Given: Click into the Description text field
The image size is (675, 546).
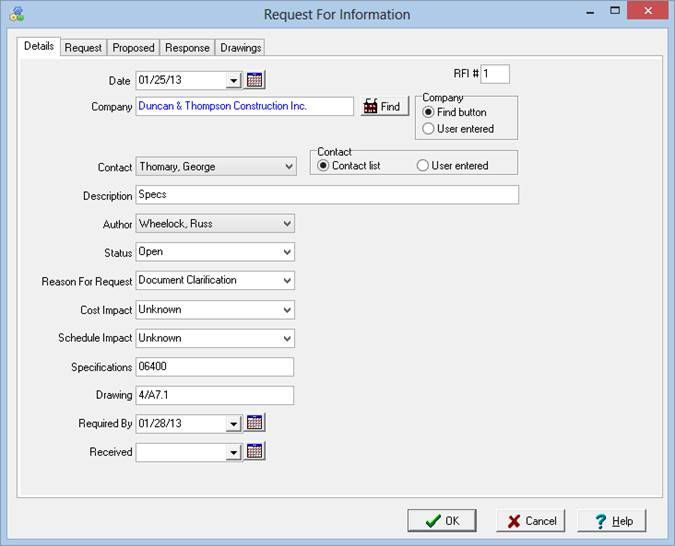Looking at the screenshot, I should pos(326,195).
